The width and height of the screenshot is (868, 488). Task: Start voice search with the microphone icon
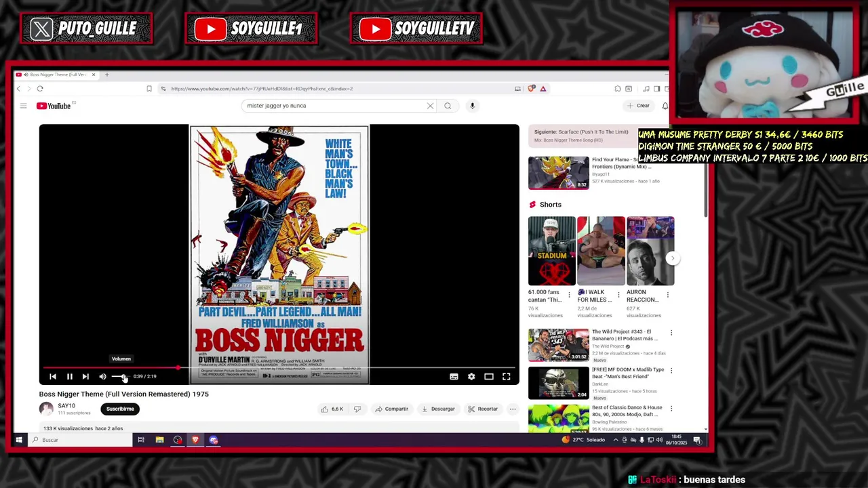tap(472, 106)
